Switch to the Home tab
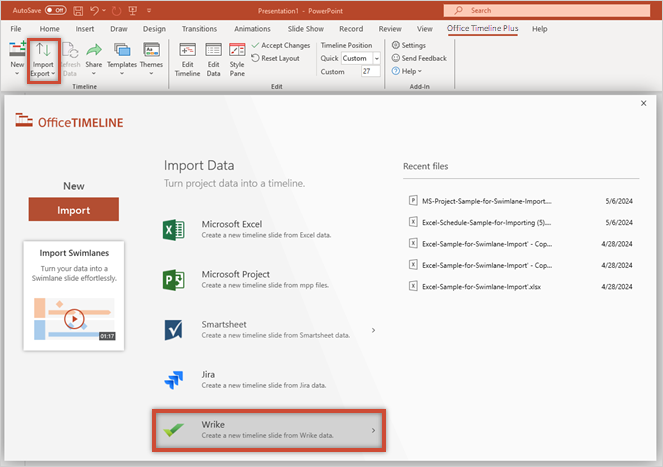 [49, 29]
